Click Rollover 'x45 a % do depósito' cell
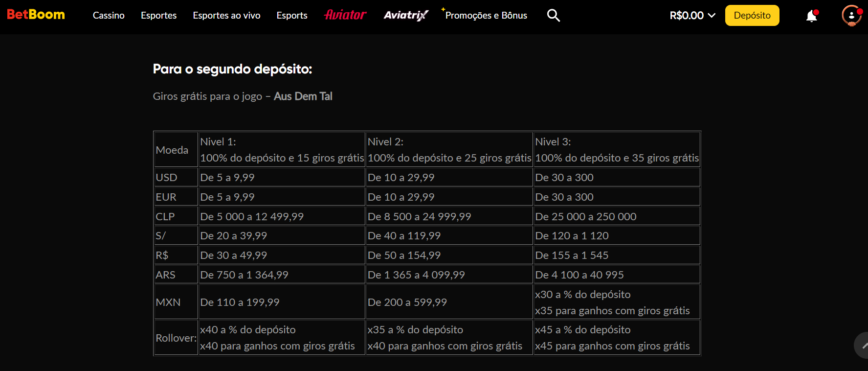This screenshot has width=868, height=371. [617, 338]
